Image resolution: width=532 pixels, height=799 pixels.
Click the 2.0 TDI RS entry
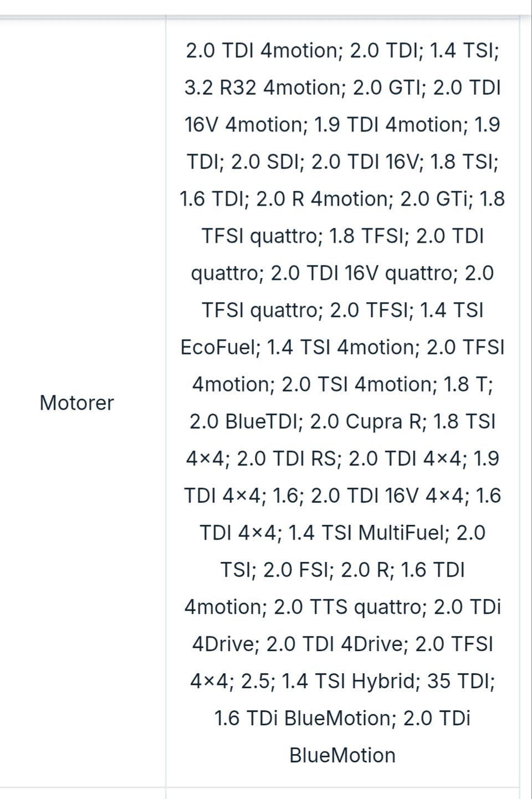point(287,459)
